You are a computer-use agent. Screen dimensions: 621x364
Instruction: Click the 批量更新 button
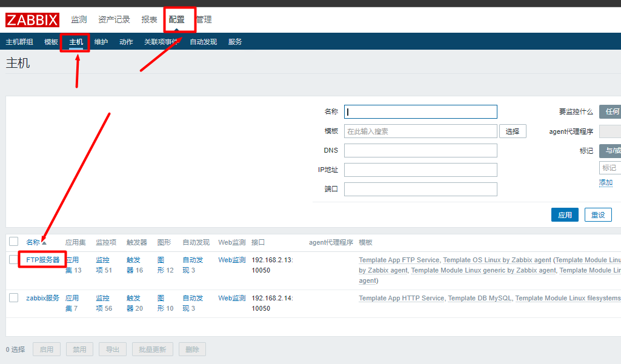tap(153, 349)
